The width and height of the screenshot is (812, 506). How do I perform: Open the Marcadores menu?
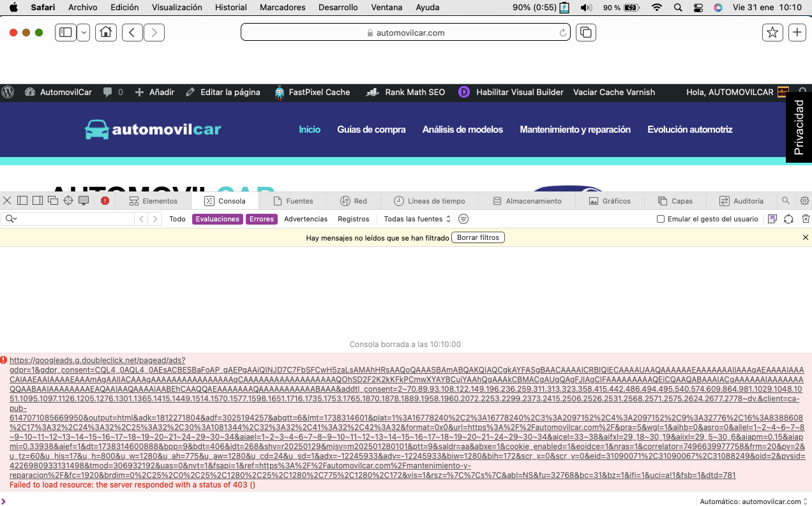(x=282, y=8)
